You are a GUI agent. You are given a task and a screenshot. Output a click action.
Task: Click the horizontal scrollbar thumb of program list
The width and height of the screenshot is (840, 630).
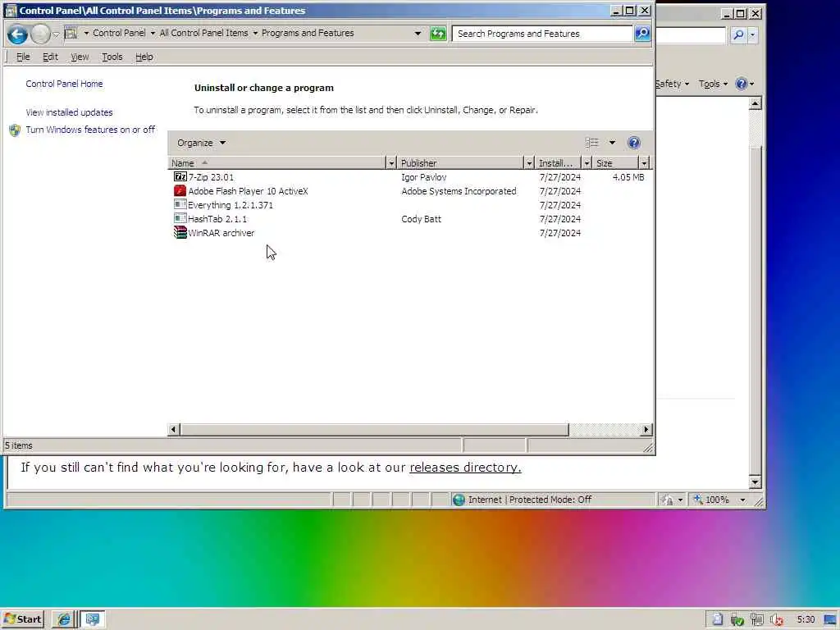(374, 429)
